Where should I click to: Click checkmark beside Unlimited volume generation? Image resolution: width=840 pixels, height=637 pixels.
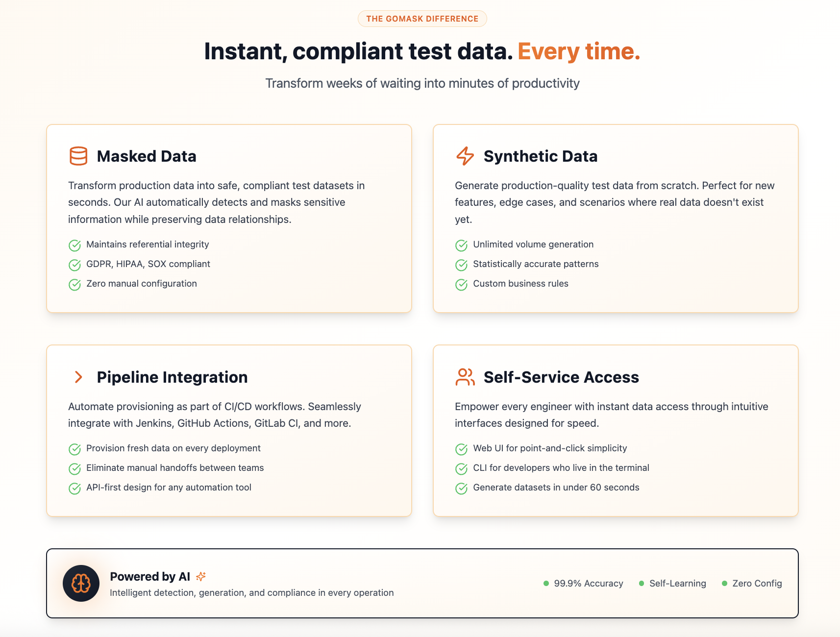pyautogui.click(x=461, y=245)
